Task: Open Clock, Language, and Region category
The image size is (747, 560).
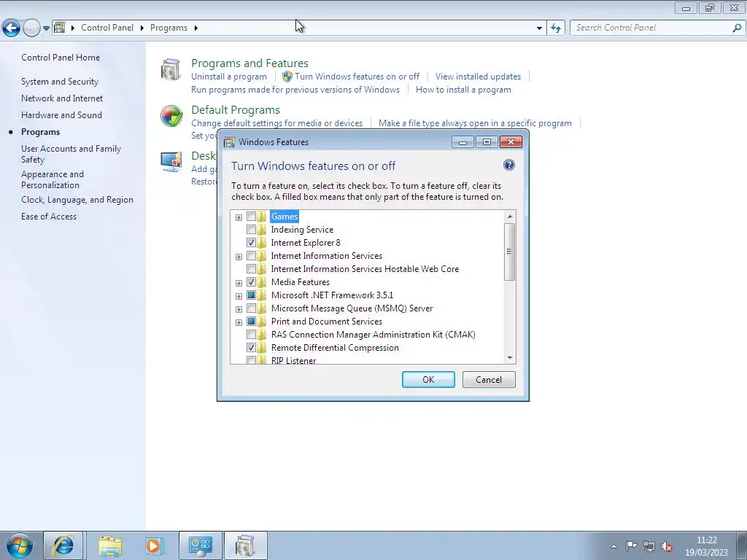Action: (x=77, y=200)
